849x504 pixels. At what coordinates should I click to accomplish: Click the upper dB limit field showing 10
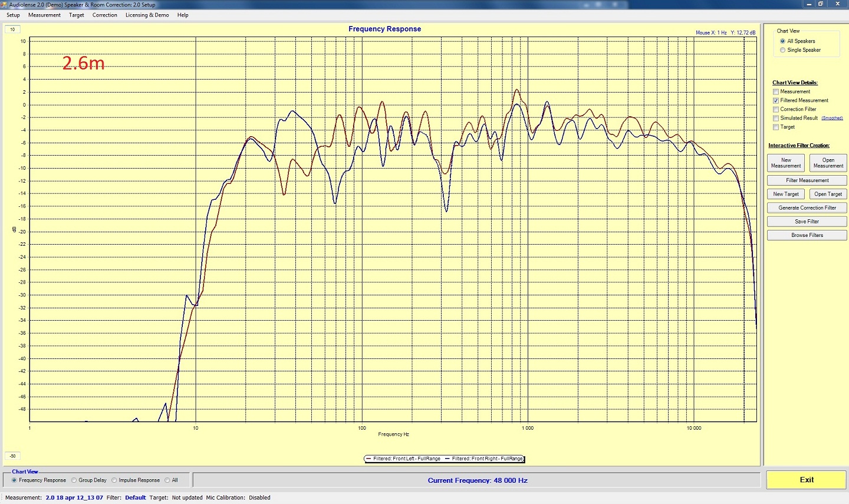click(x=12, y=29)
